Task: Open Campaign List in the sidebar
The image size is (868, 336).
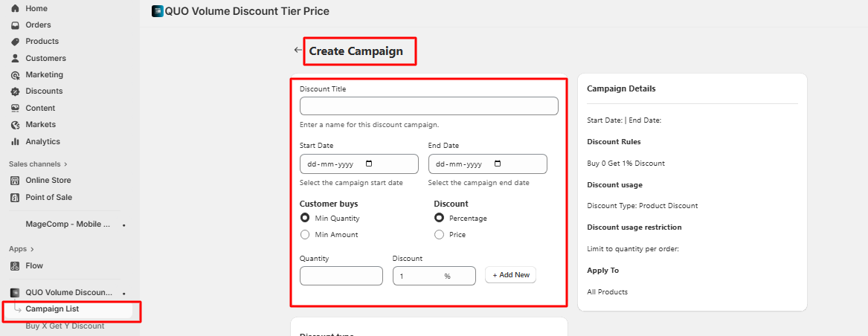Action: 52,308
